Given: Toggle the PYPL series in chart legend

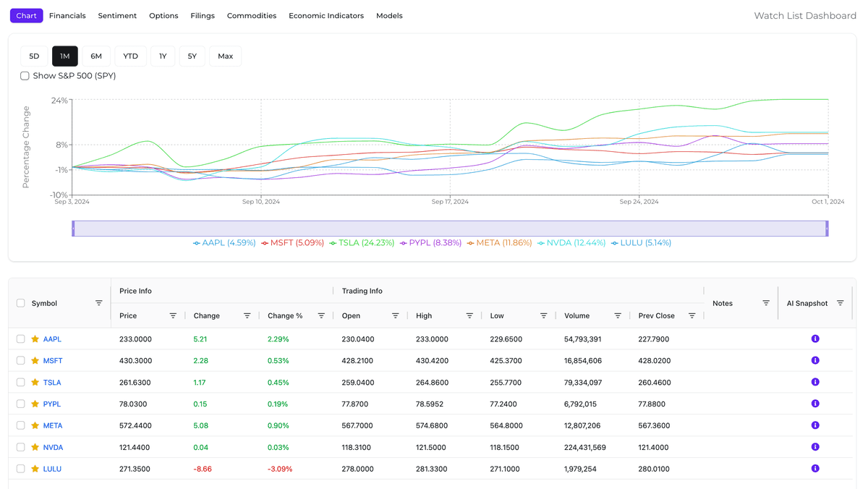Looking at the screenshot, I should coord(430,243).
